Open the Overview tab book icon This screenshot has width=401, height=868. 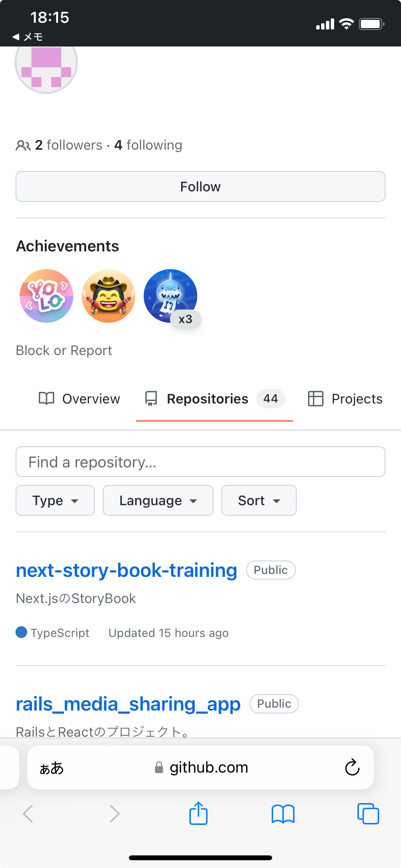click(46, 398)
